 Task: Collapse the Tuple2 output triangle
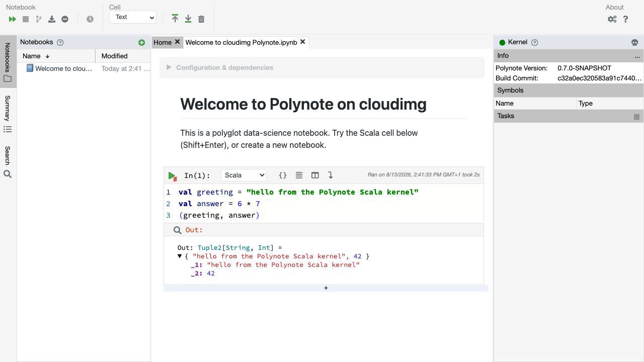180,256
